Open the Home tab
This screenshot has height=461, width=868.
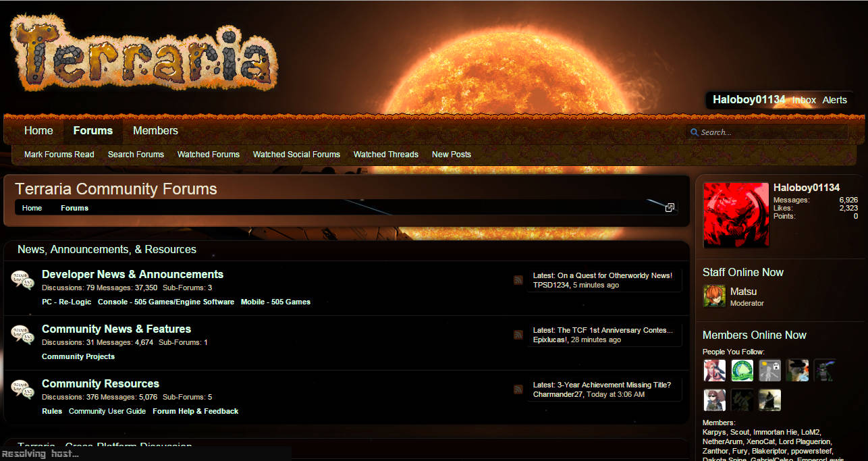(38, 131)
